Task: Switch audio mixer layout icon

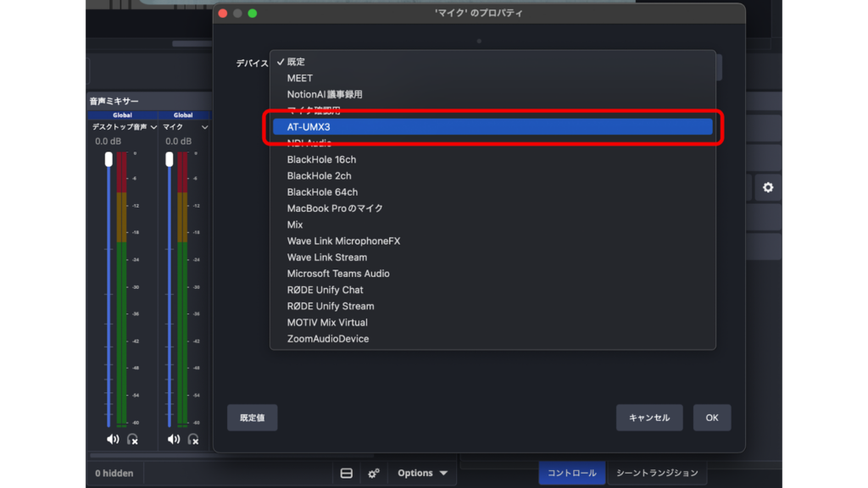Action: point(347,473)
